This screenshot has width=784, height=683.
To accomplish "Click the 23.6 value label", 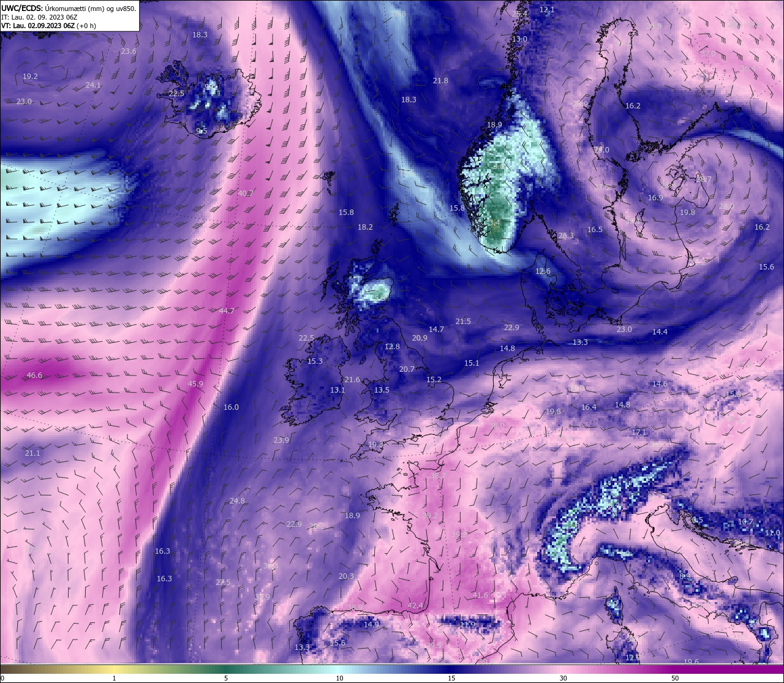I will coord(129,51).
